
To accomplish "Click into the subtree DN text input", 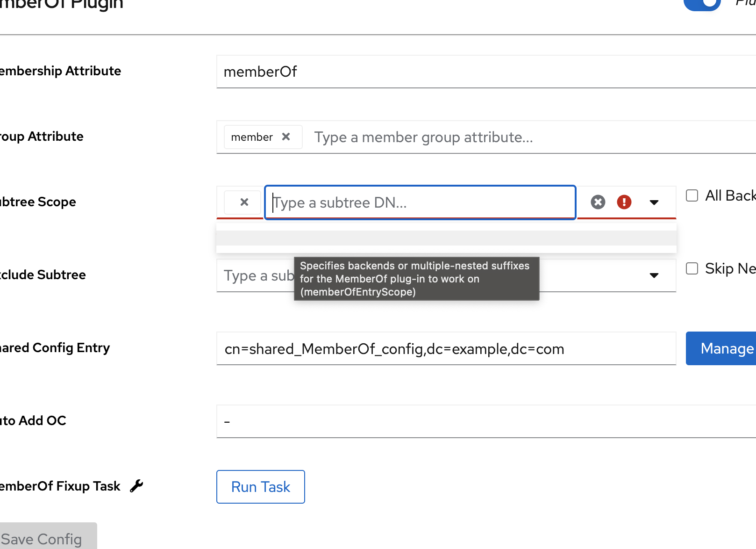I will (x=420, y=202).
